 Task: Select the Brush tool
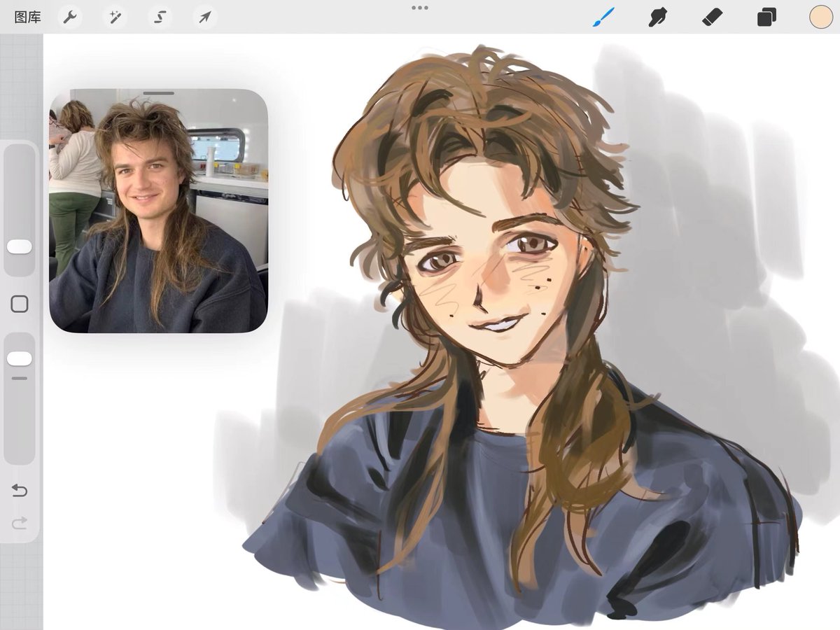click(603, 17)
